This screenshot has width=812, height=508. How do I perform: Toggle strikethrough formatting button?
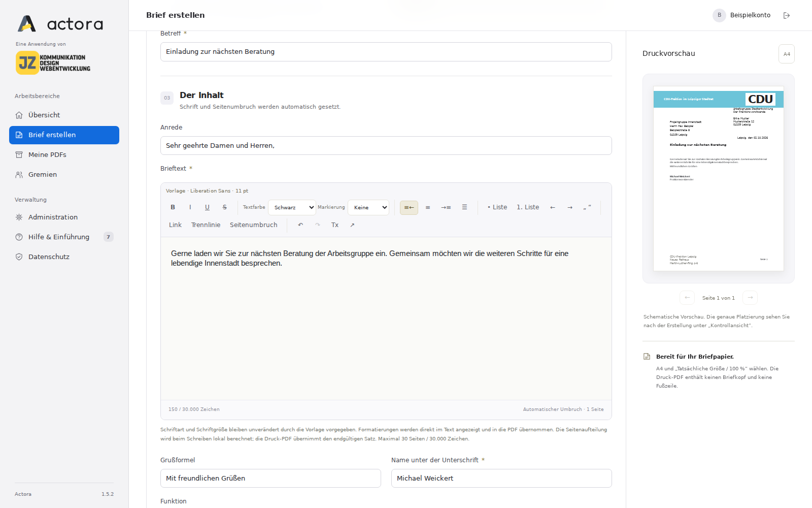pos(224,207)
